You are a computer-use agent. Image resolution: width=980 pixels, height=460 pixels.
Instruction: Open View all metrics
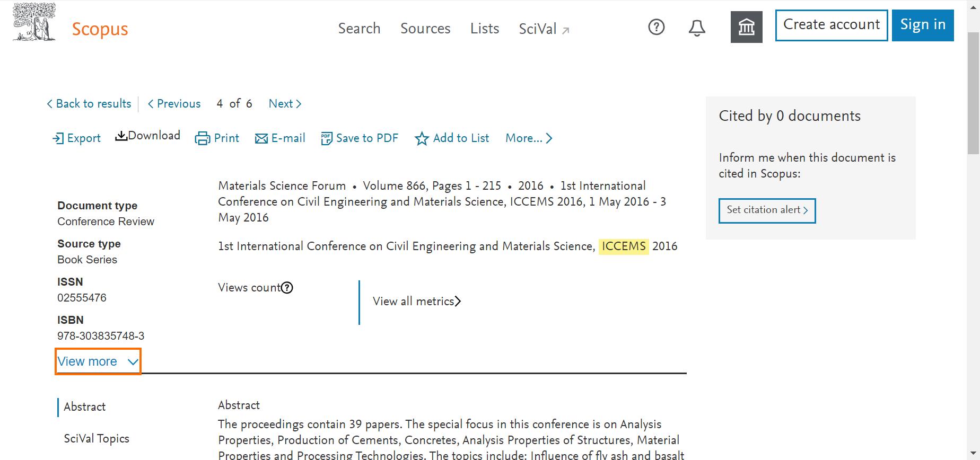417,302
